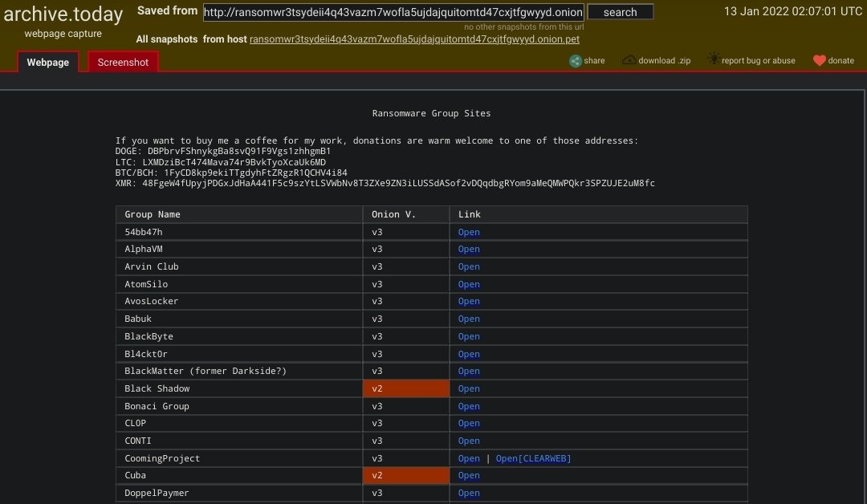The height and width of the screenshot is (504, 867).
Task: Open the CoomingProject onion link
Action: click(x=468, y=459)
